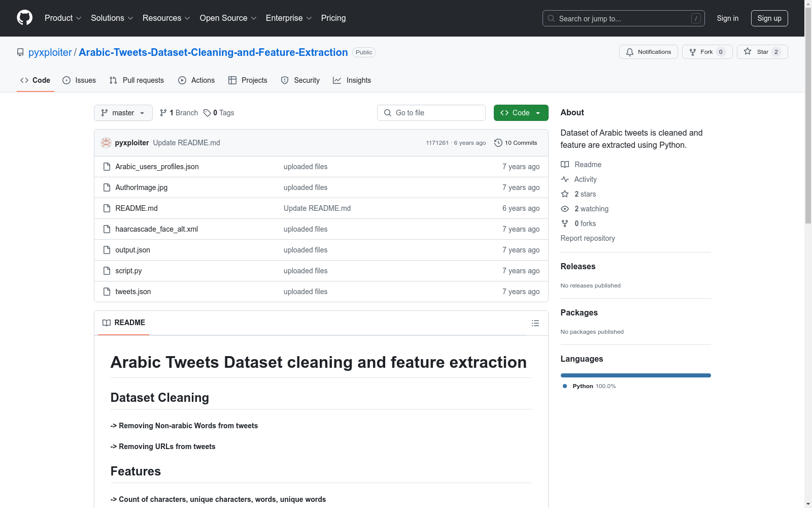
Task: Click the repository icon beside pyxploiter
Action: pos(20,52)
